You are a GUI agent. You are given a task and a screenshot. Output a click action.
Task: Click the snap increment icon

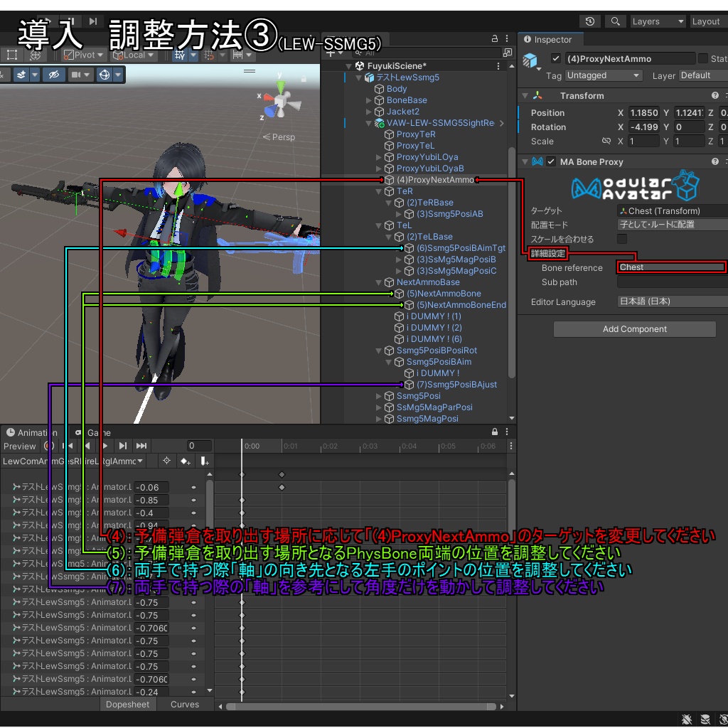coord(209,55)
